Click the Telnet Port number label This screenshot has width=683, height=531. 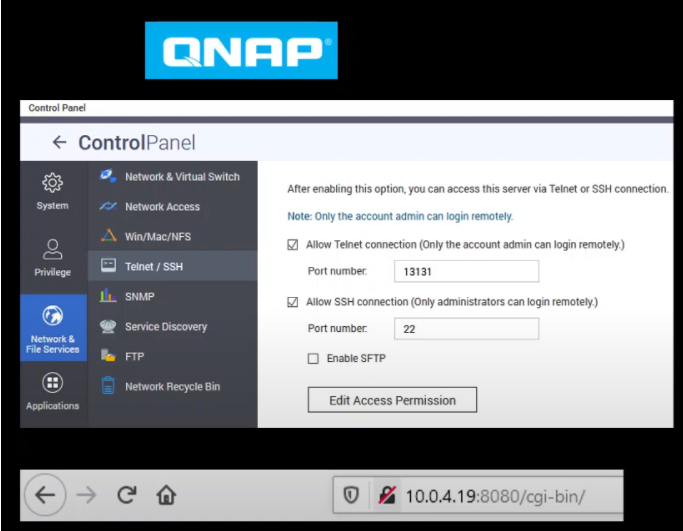[337, 271]
